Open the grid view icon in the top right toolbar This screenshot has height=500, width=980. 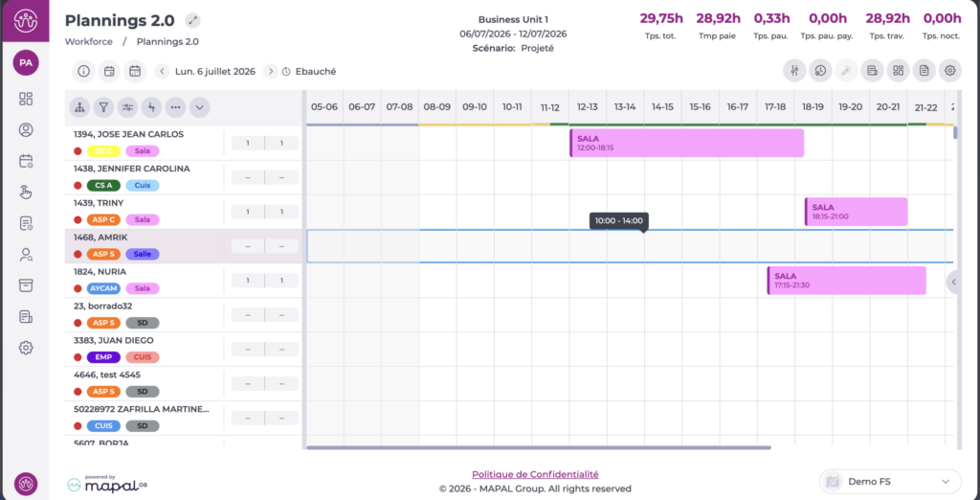tap(898, 71)
